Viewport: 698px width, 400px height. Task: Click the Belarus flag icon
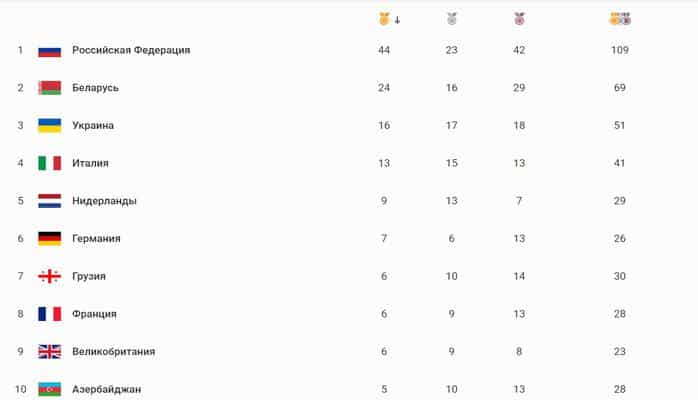point(49,88)
